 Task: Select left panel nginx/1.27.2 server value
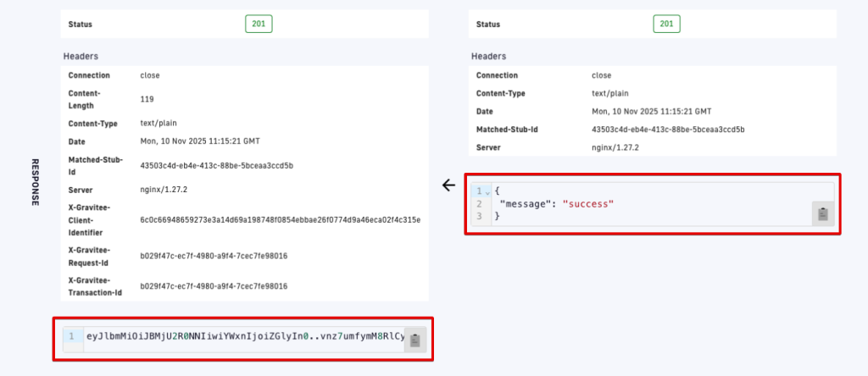coord(164,190)
